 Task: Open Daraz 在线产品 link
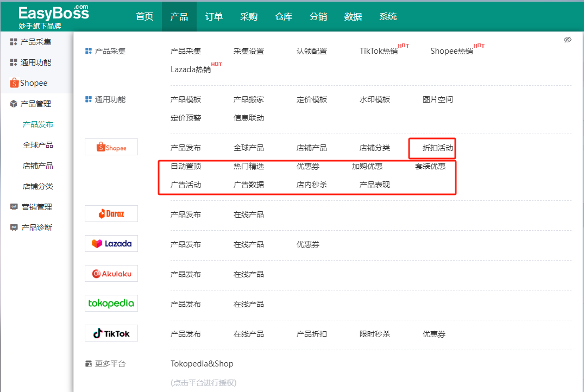(249, 214)
